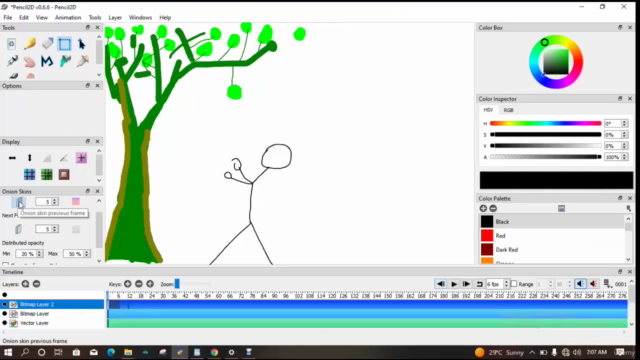
Task: Enable the playback Range checkbox
Action: click(x=514, y=284)
